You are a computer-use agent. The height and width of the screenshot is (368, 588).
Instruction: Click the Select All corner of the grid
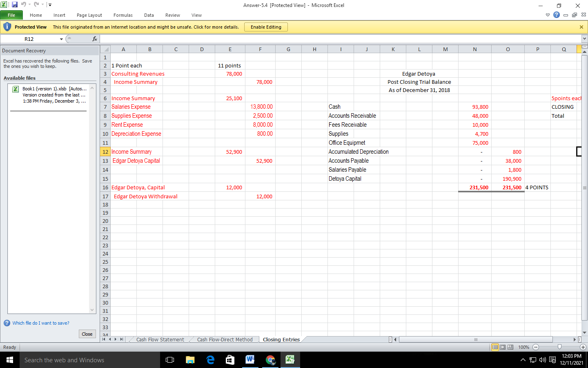[x=105, y=49]
